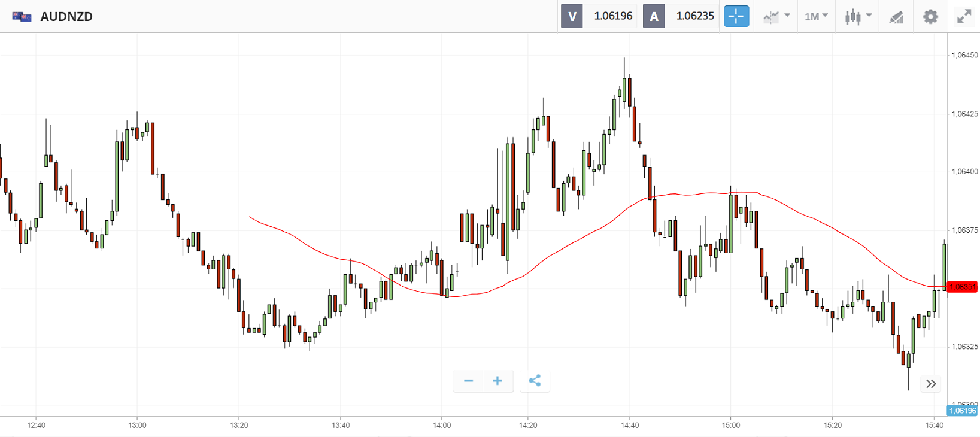Open chart settings gear
Viewport: 980px width, 437px height.
pos(930,16)
